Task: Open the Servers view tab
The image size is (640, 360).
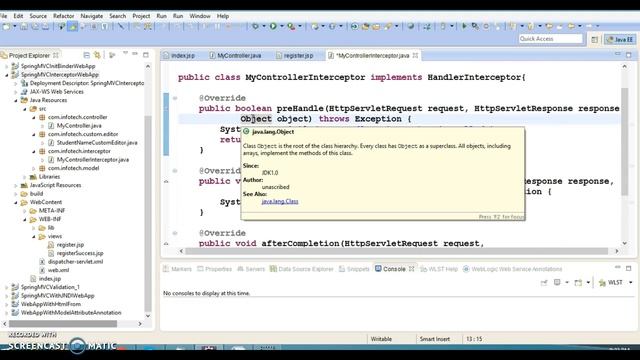Action: pyautogui.click(x=251, y=269)
